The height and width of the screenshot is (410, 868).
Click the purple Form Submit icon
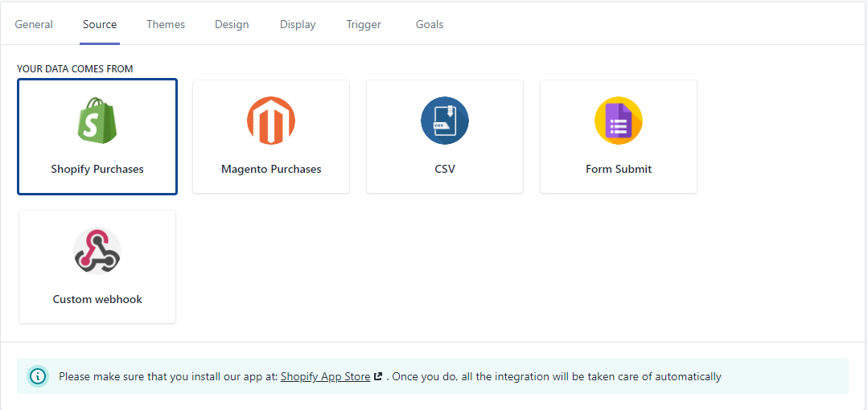tap(619, 121)
